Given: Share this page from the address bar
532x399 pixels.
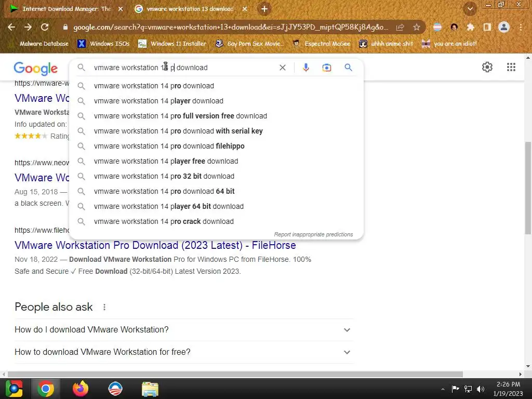Looking at the screenshot, I should (x=400, y=27).
